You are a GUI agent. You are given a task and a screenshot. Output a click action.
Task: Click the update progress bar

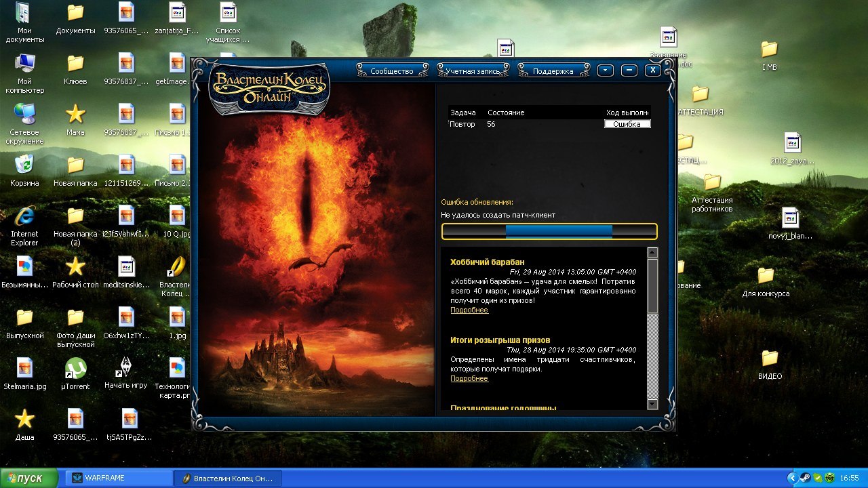pyautogui.click(x=549, y=231)
